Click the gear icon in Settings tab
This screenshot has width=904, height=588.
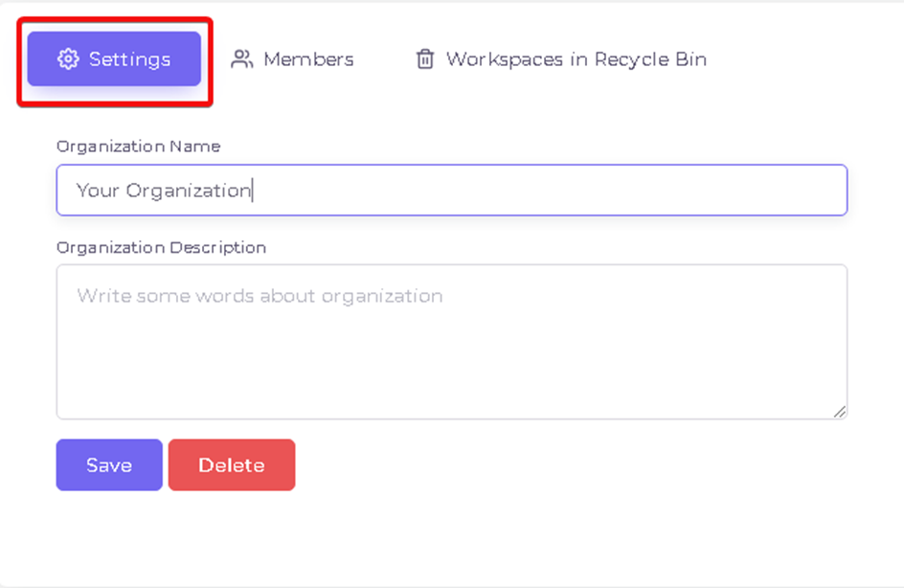coord(68,58)
